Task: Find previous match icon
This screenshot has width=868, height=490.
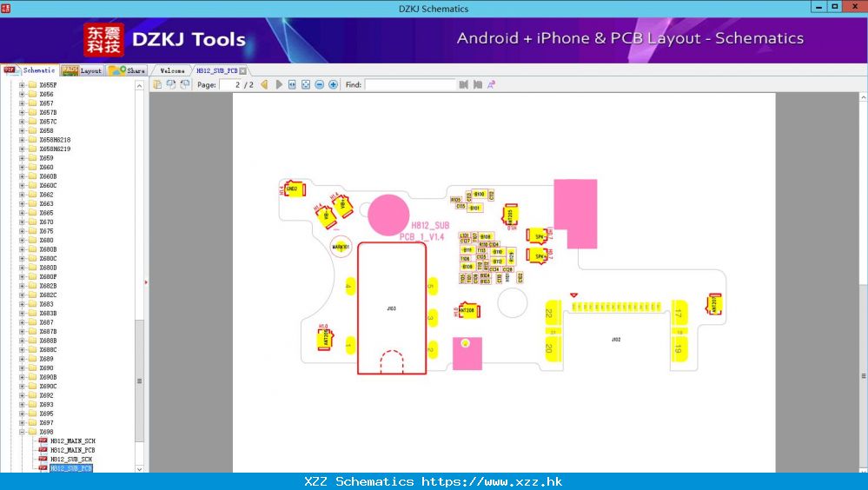Action: (x=464, y=84)
